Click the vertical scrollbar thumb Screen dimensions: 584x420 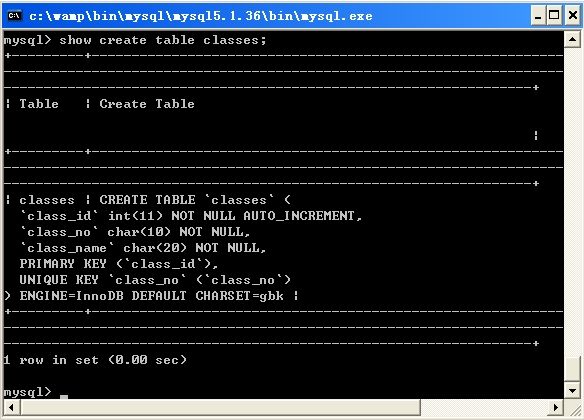[572, 369]
